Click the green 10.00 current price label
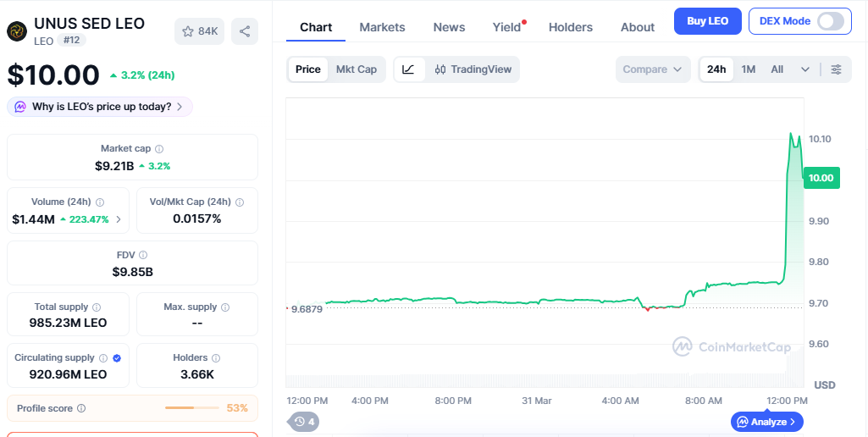 point(821,178)
